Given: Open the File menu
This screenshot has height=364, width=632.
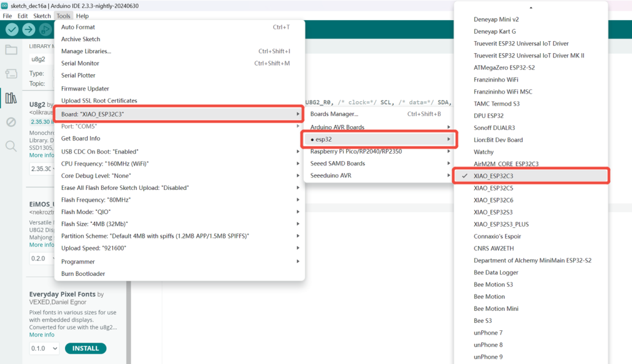Looking at the screenshot, I should pyautogui.click(x=7, y=15).
